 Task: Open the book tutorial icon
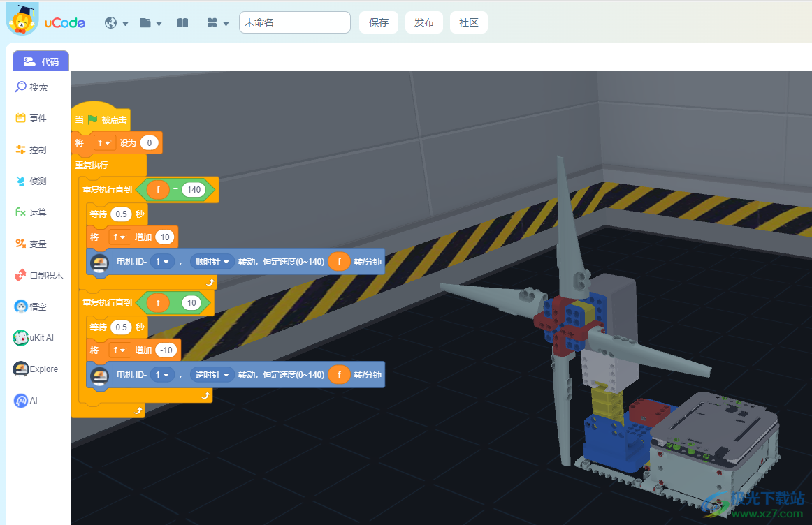pyautogui.click(x=182, y=23)
